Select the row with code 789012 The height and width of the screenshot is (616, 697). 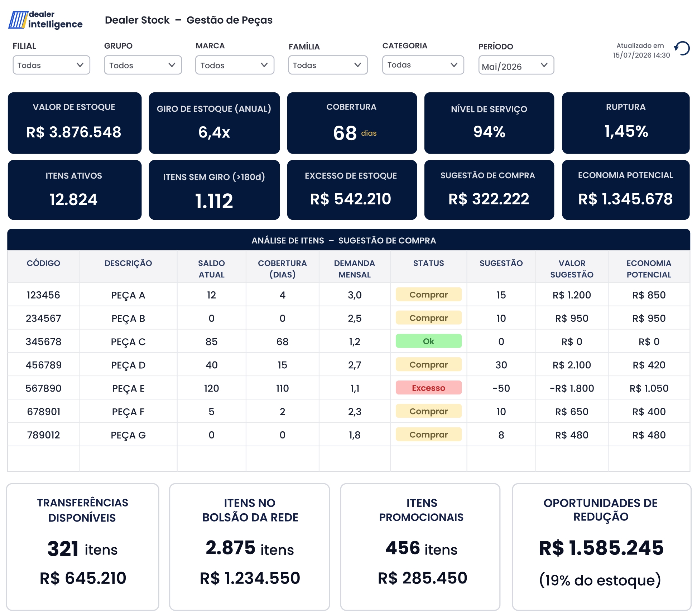348,435
